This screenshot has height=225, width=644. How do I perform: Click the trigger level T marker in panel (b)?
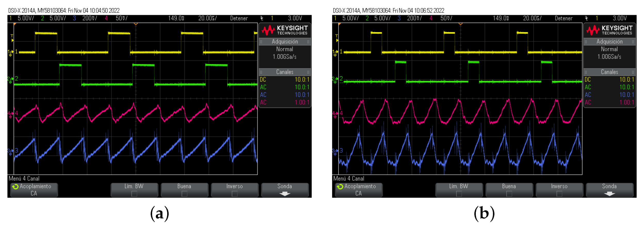click(x=336, y=38)
